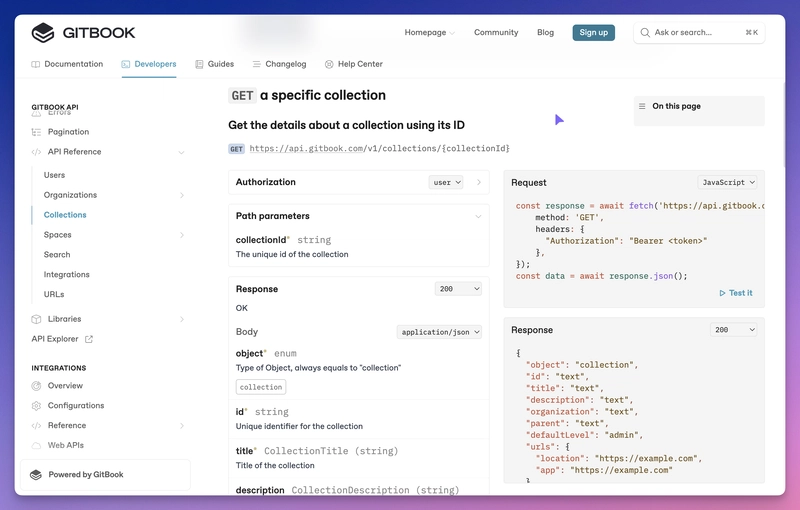This screenshot has width=800, height=510.
Task: Open the Authorization user dropdown
Action: [446, 183]
